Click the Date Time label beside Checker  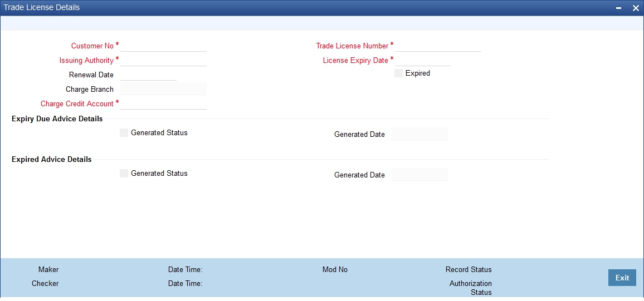pyautogui.click(x=185, y=283)
